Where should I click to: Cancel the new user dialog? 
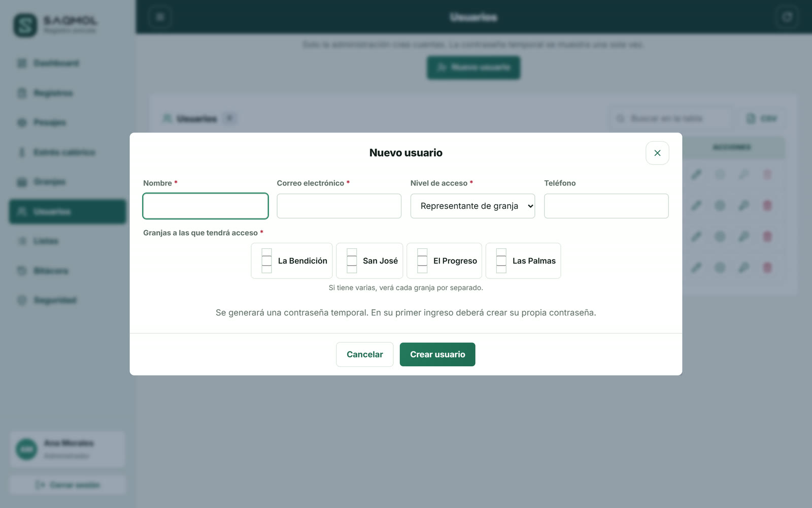(x=365, y=355)
